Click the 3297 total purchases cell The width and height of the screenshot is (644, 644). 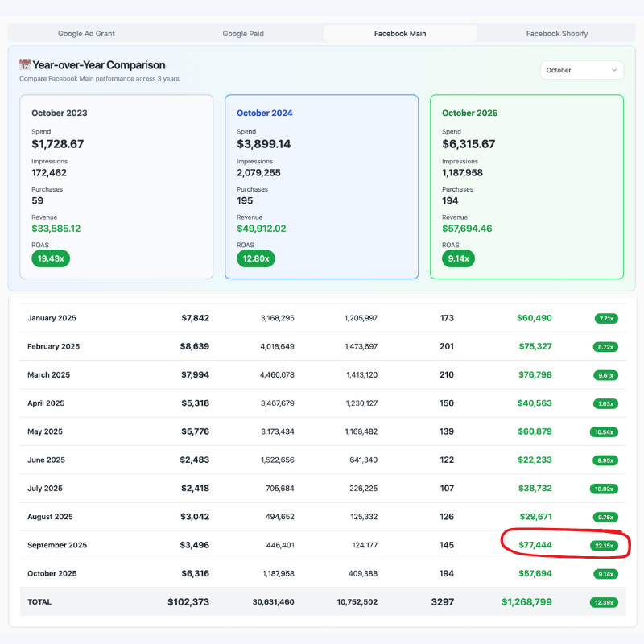(x=442, y=602)
